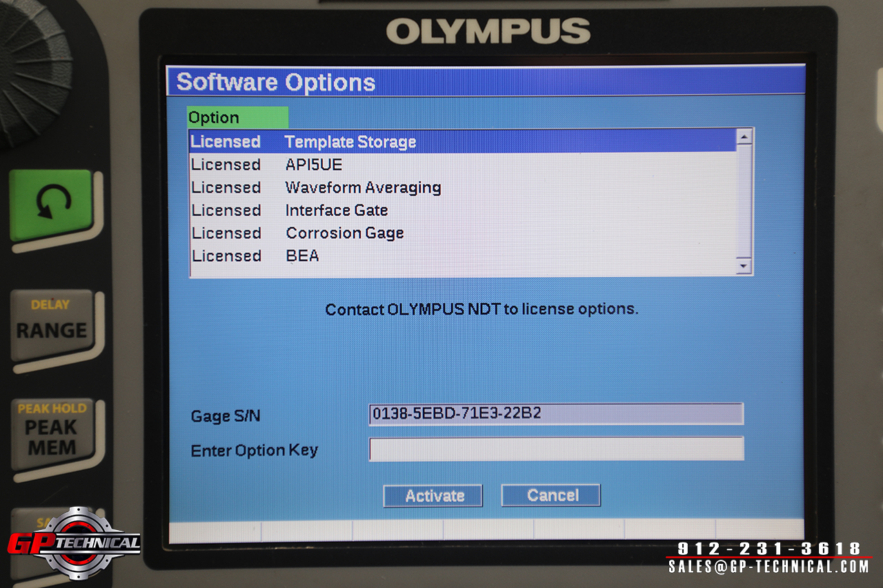This screenshot has width=883, height=588.
Task: Click the OLYMPUS brand logo
Action: pos(488,32)
